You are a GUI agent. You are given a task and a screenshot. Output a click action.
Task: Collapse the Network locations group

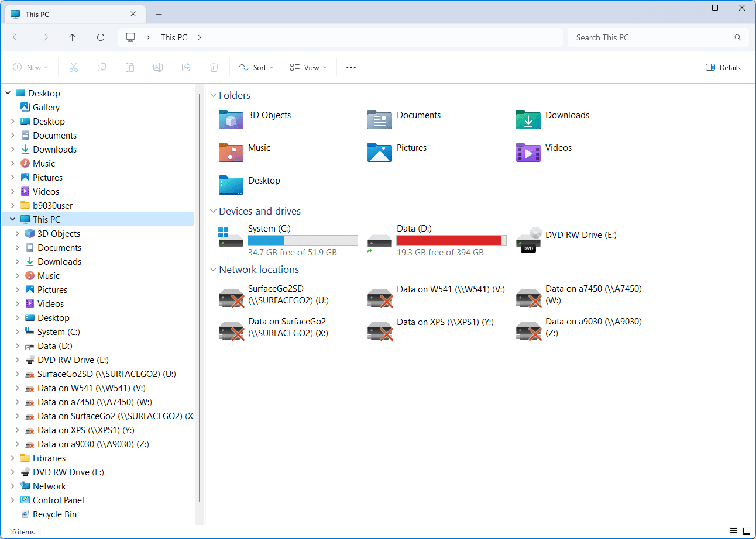pos(213,269)
